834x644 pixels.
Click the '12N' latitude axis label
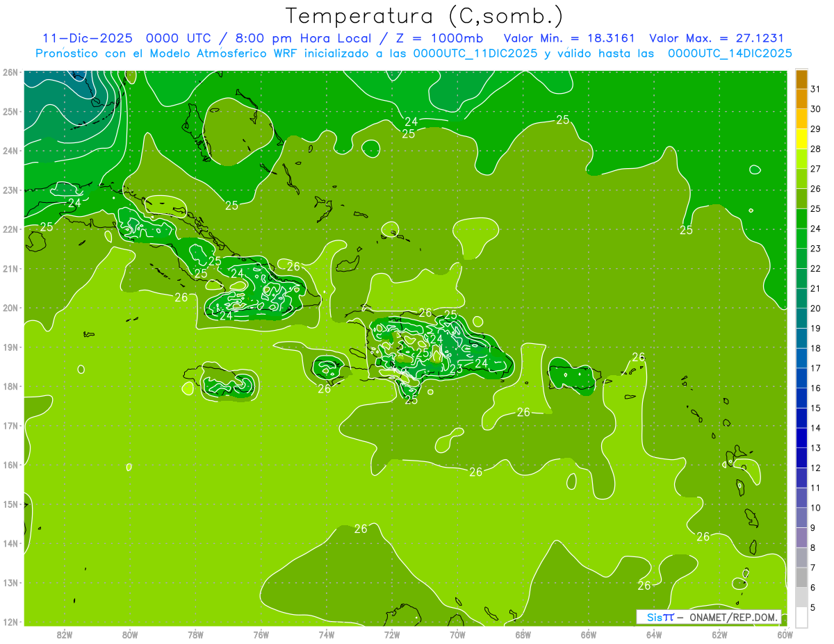pyautogui.click(x=10, y=622)
